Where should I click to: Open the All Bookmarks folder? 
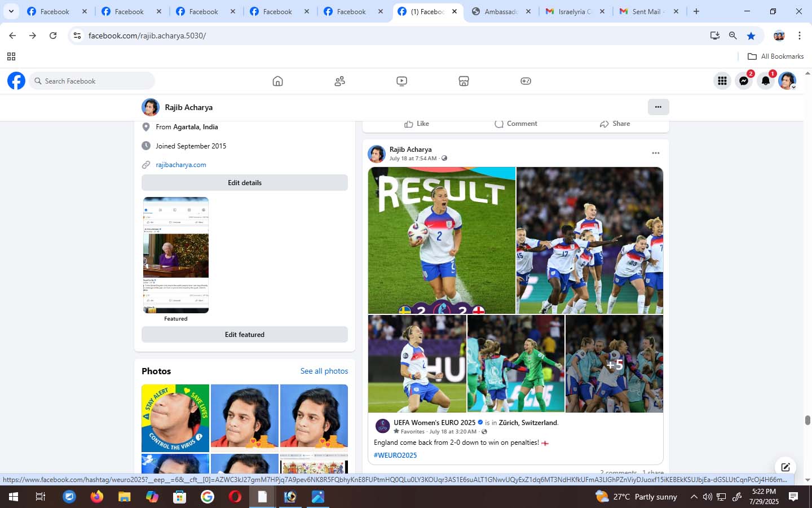[775, 56]
